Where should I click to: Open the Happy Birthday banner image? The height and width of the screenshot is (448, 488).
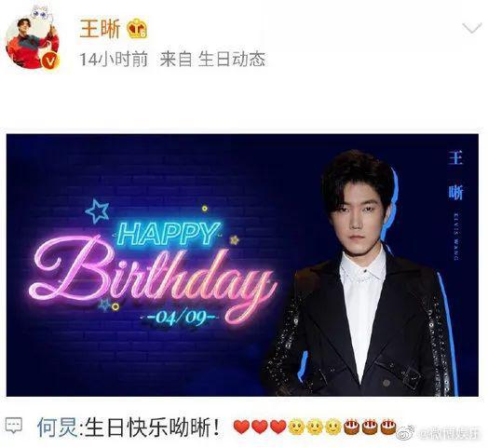242,265
